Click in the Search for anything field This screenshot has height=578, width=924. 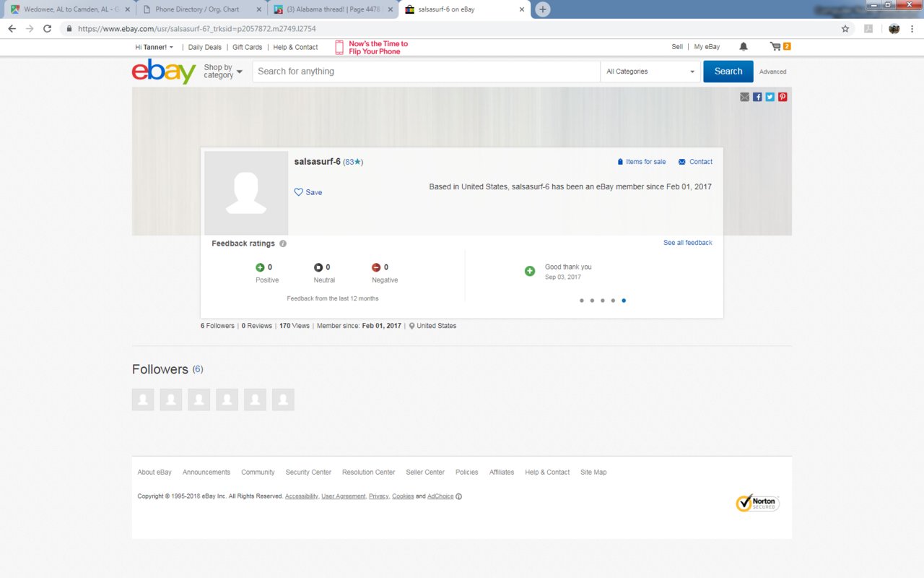tap(426, 72)
